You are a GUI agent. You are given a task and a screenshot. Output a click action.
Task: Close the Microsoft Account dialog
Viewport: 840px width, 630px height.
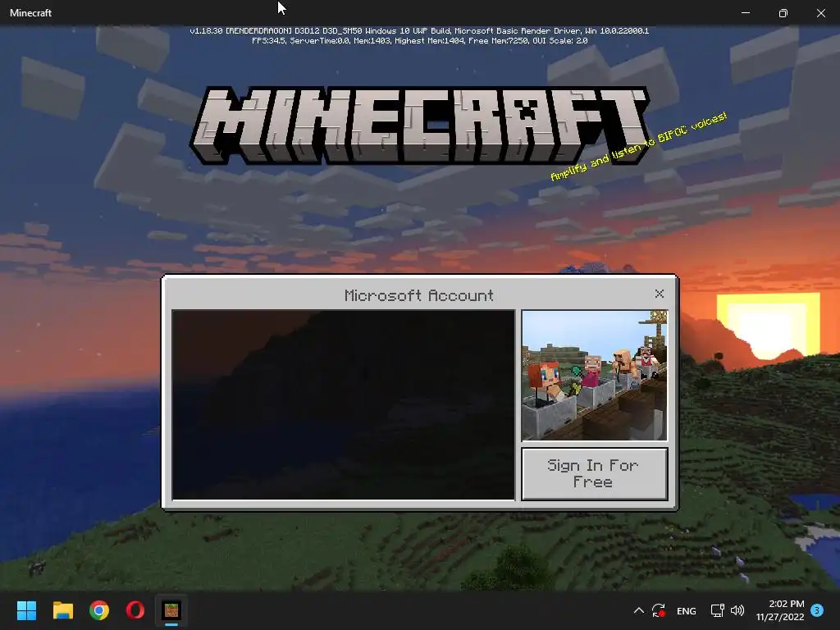pos(659,294)
